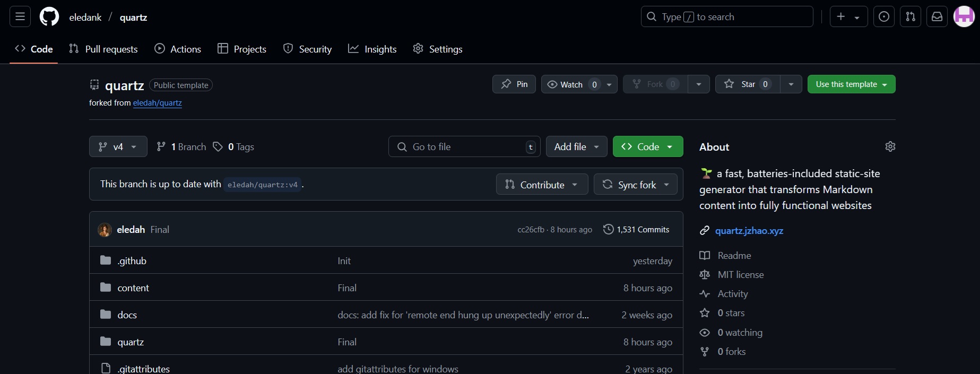The image size is (980, 374).
Task: Focus the Go to file field
Action: pos(464,147)
